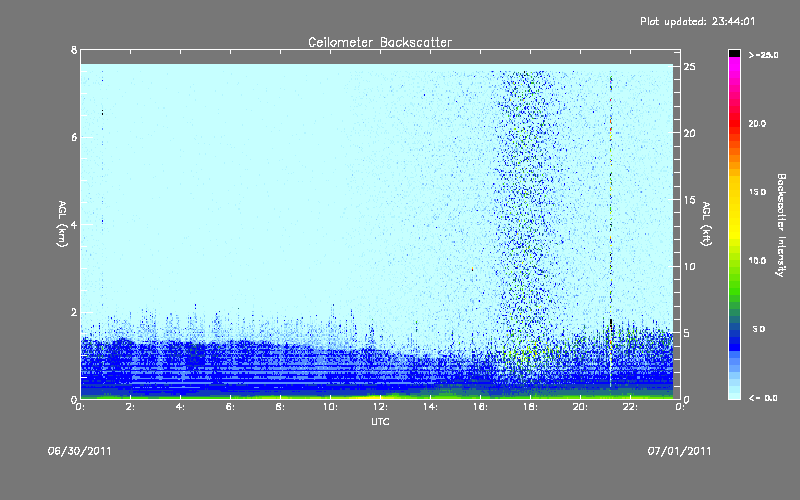Click the "10:" UTC time tick

pos(330,407)
